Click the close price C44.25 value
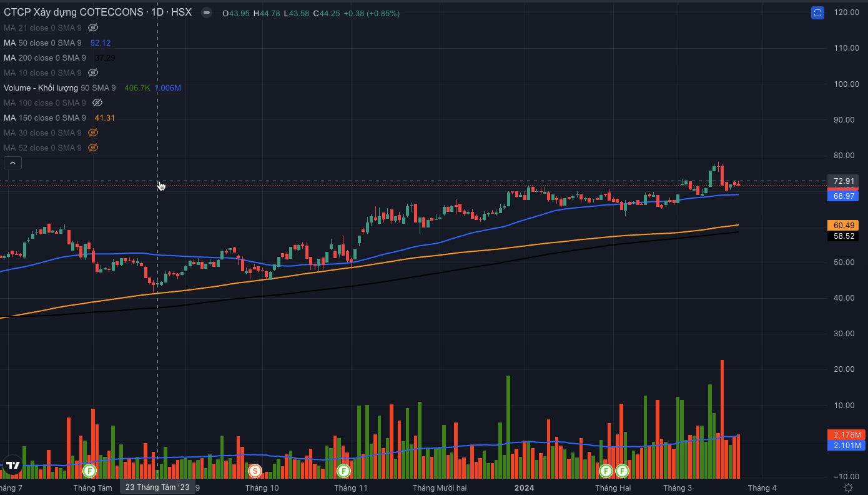The width and height of the screenshot is (868, 495). click(x=327, y=13)
